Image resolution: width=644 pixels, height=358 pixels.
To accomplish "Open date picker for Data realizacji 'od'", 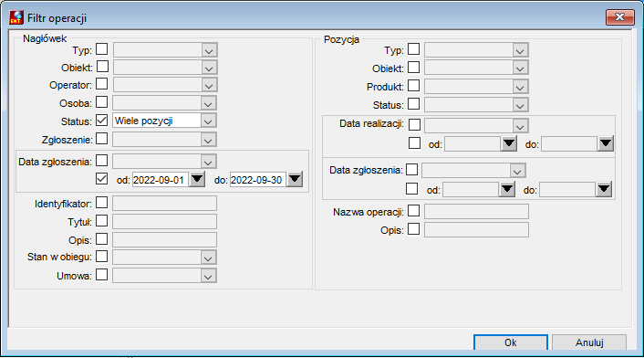I will pyautogui.click(x=509, y=144).
